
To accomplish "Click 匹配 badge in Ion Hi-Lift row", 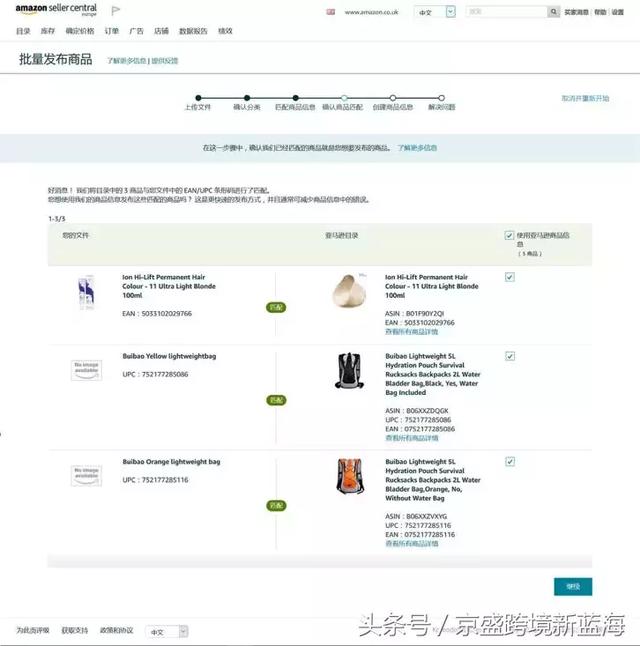I will pyautogui.click(x=276, y=308).
